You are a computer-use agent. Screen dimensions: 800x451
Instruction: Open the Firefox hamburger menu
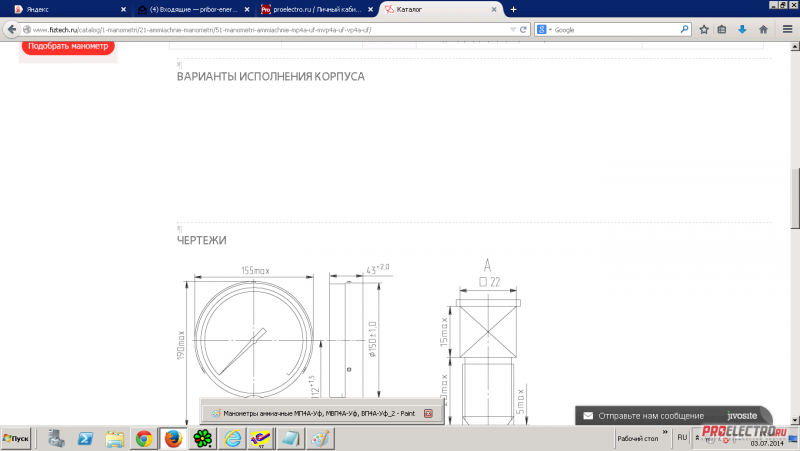pos(787,30)
